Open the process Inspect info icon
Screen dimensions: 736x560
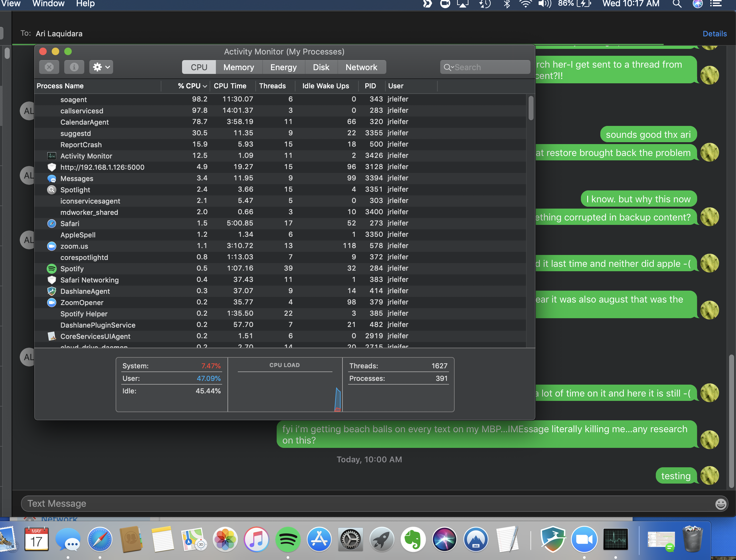coord(74,67)
